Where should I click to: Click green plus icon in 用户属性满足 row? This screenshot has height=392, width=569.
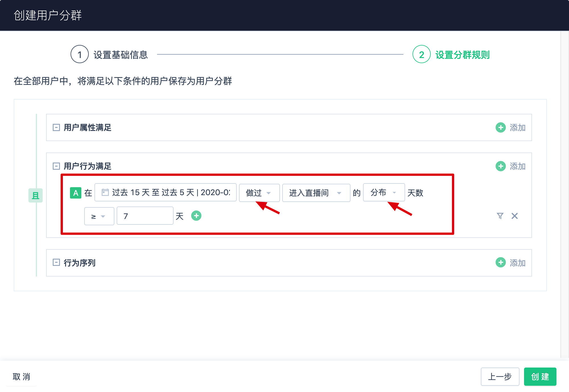[500, 127]
